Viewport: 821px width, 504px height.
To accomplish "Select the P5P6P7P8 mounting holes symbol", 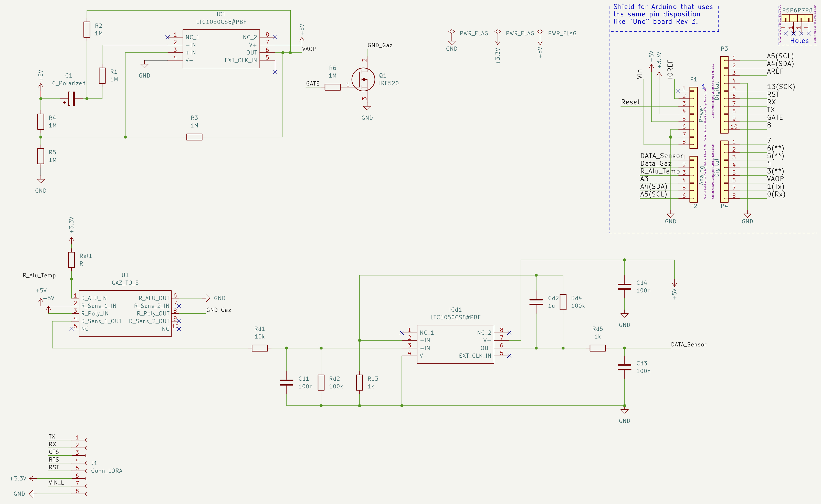I will click(797, 18).
